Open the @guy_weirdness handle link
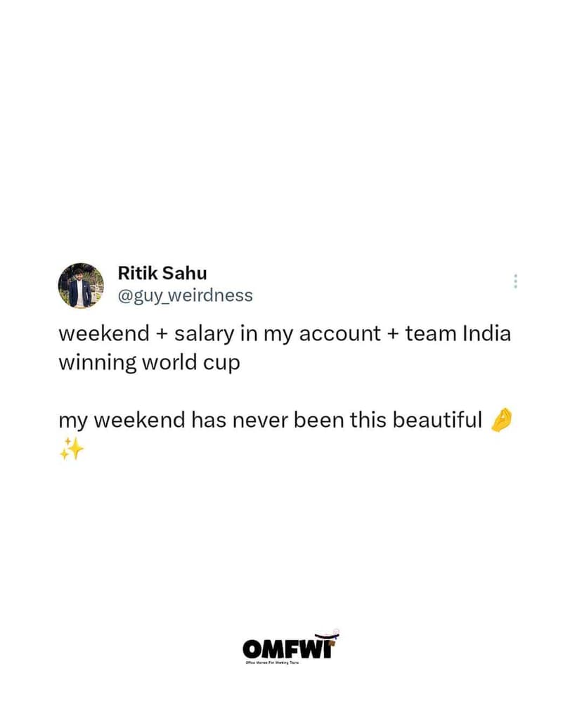582x728 pixels. (x=185, y=295)
